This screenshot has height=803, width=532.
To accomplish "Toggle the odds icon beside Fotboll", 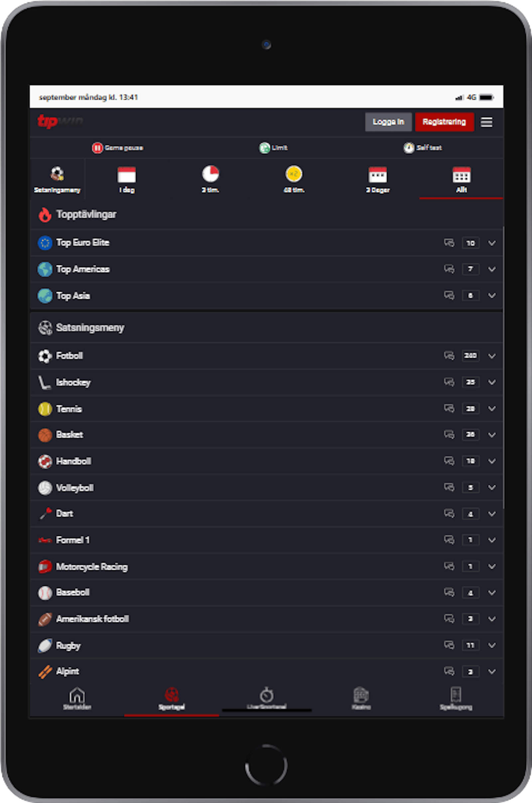I will 449,356.
